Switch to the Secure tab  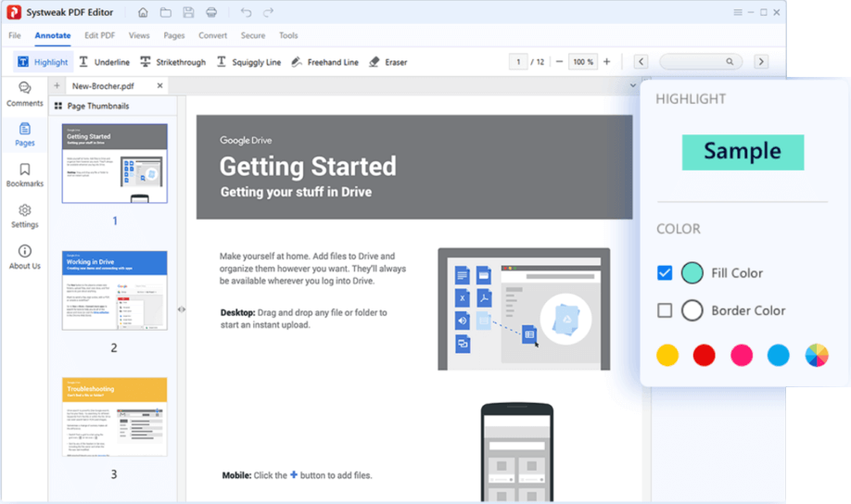coord(253,35)
